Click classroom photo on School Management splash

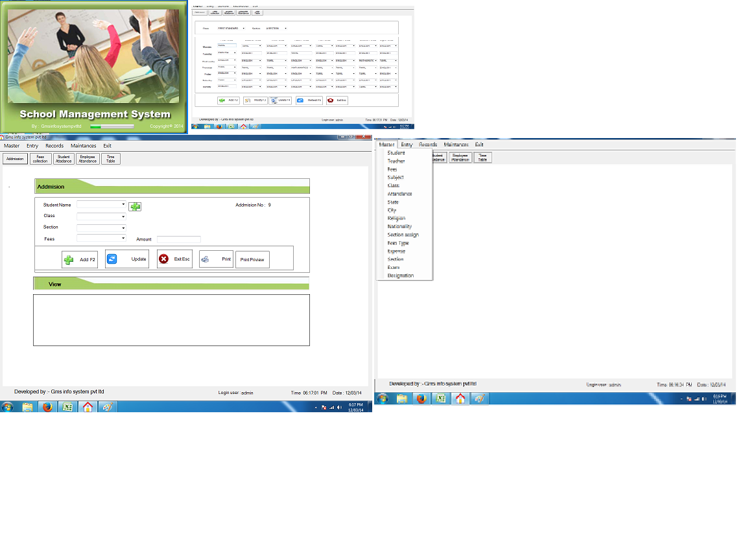click(93, 56)
